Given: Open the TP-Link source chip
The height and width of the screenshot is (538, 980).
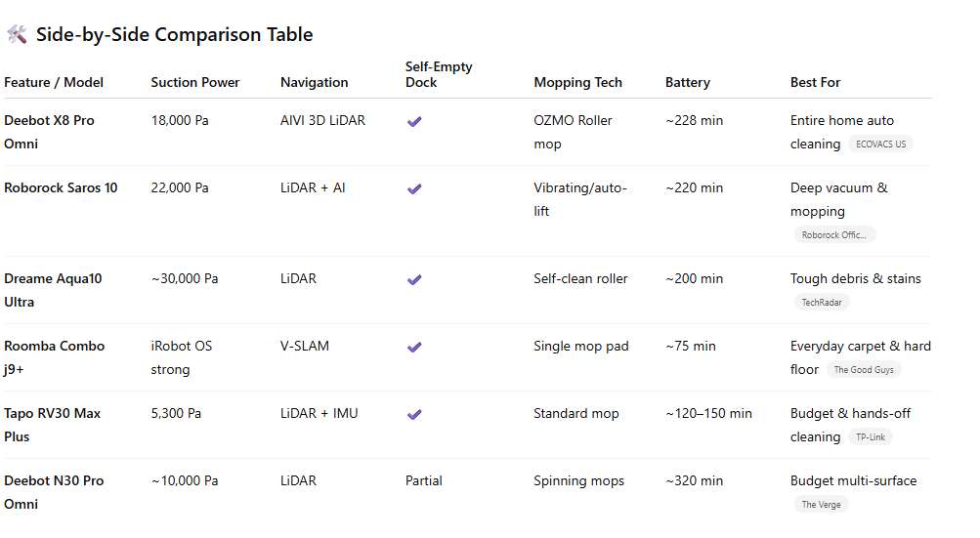Looking at the screenshot, I should point(871,437).
